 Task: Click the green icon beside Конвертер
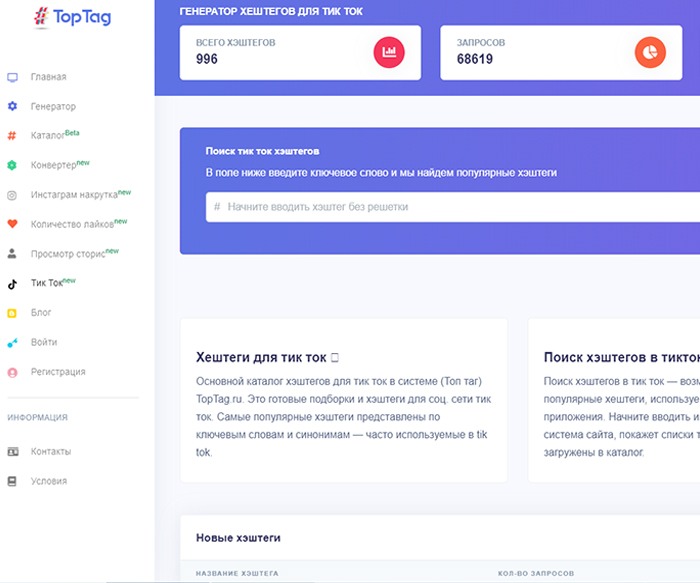pyautogui.click(x=12, y=165)
